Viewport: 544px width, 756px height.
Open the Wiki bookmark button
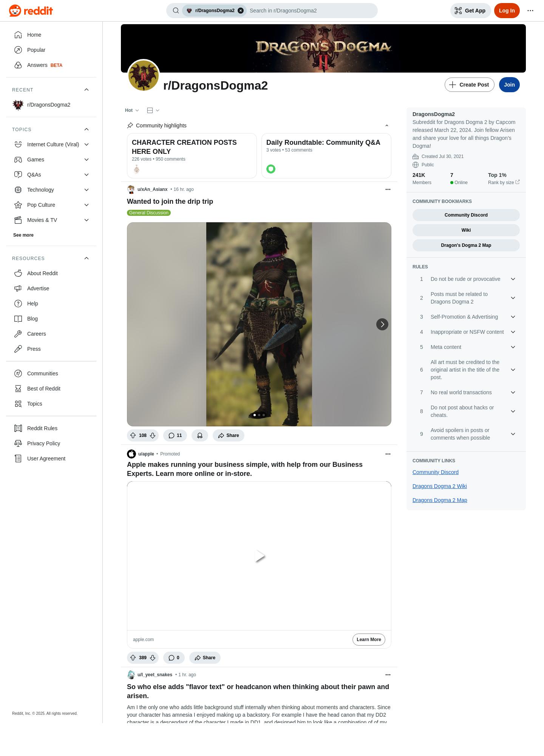466,230
